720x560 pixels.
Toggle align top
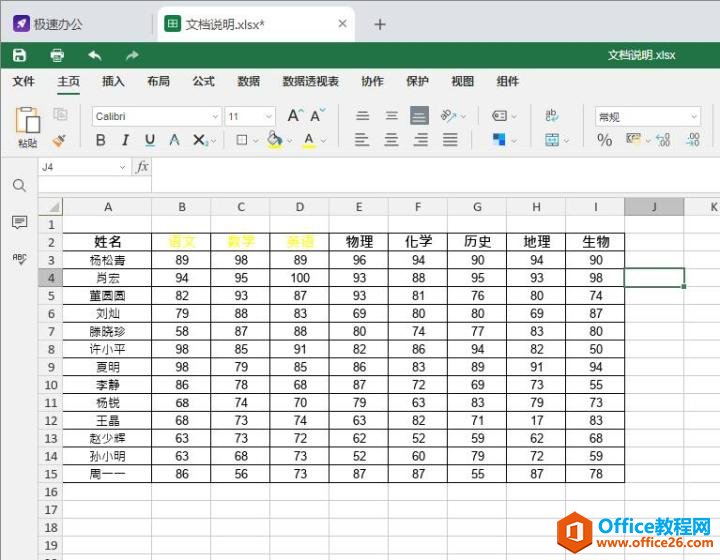click(x=362, y=115)
